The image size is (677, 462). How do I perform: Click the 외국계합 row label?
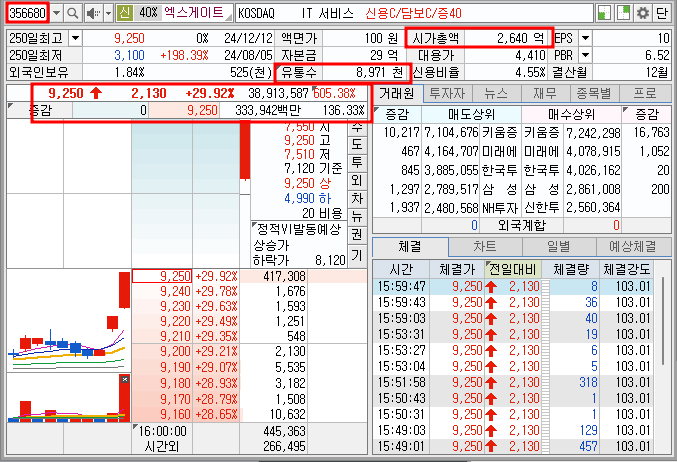coord(522,225)
